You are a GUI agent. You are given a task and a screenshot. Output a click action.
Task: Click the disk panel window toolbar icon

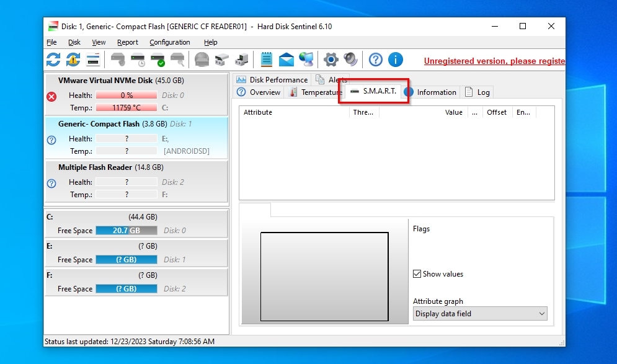click(93, 60)
